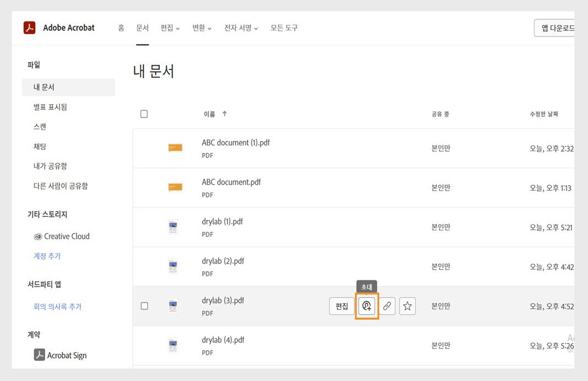
Task: Check the checkbox for drylab (3).pdf
Action: pos(144,306)
